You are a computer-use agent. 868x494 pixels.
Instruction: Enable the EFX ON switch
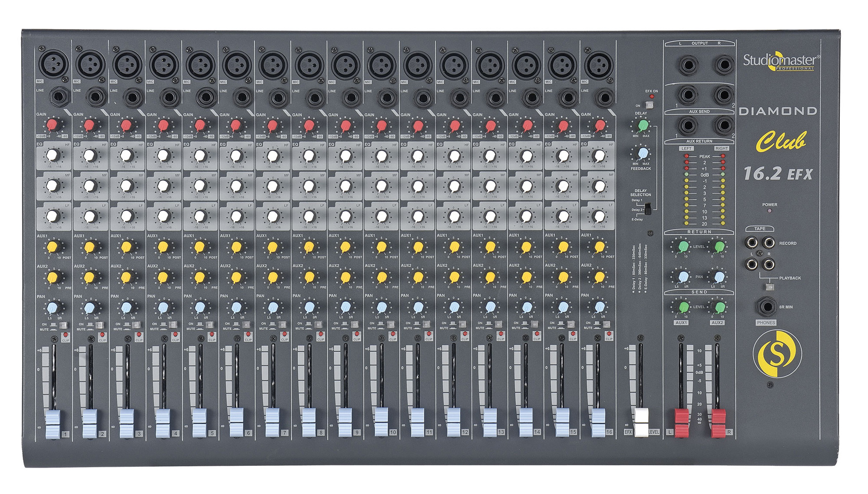click(650, 105)
